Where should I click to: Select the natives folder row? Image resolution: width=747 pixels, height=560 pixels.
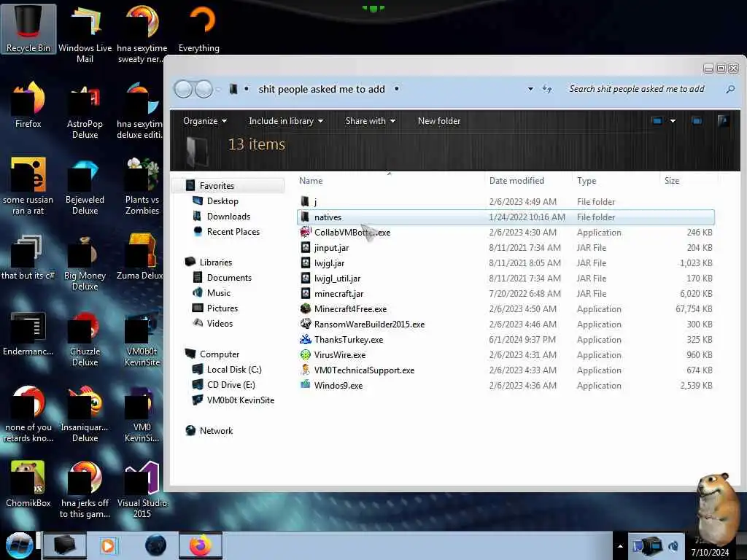506,217
